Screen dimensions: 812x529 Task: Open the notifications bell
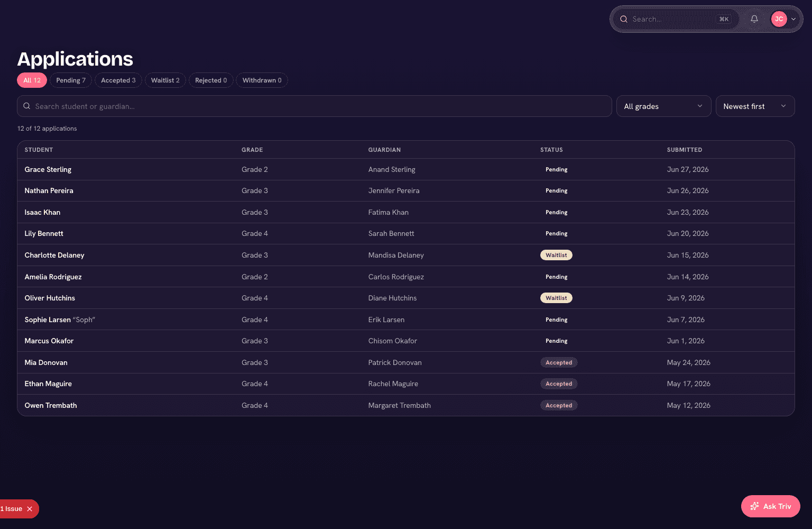pyautogui.click(x=754, y=19)
